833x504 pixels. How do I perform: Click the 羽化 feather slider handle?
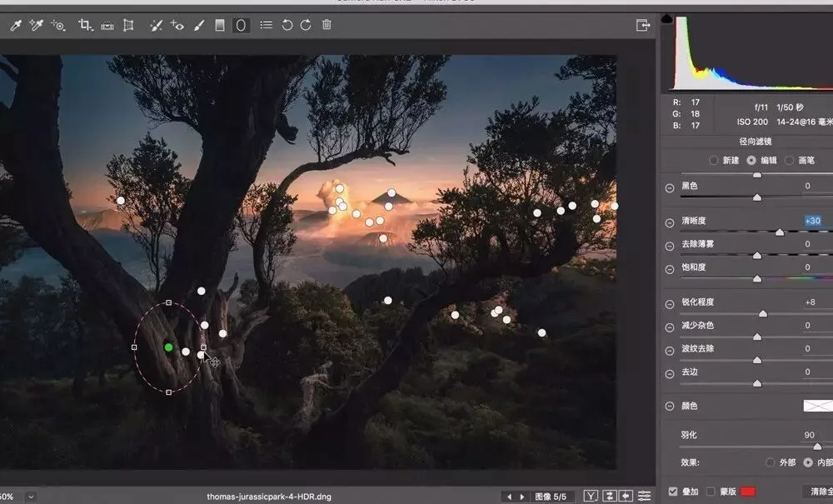pyautogui.click(x=818, y=447)
